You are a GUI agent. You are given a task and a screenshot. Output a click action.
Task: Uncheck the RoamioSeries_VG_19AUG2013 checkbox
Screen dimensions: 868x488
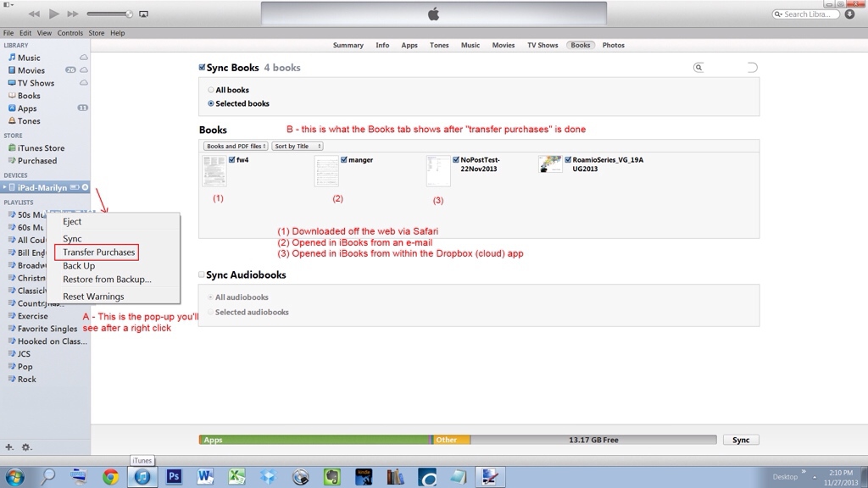point(568,160)
